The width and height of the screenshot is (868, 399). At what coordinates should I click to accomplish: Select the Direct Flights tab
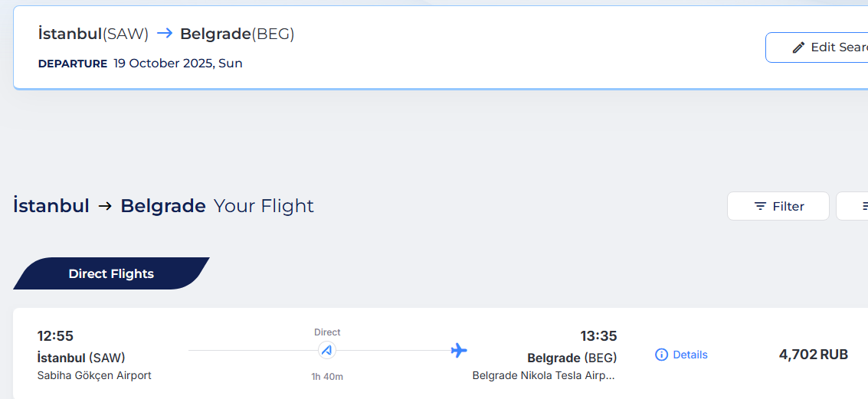point(111,273)
